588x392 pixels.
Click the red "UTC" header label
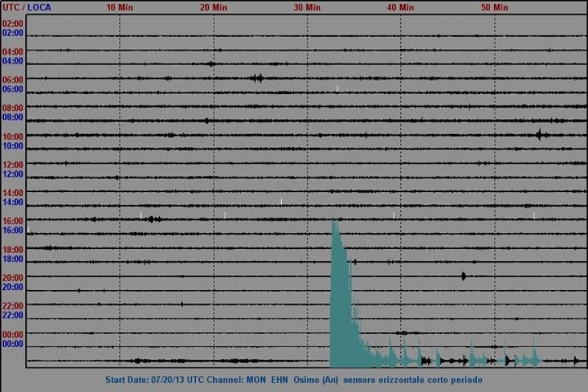coord(11,7)
